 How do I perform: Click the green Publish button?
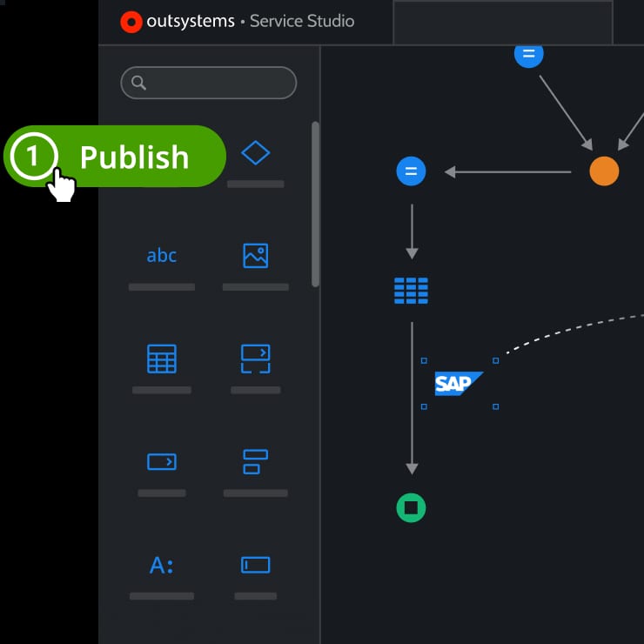(x=131, y=157)
